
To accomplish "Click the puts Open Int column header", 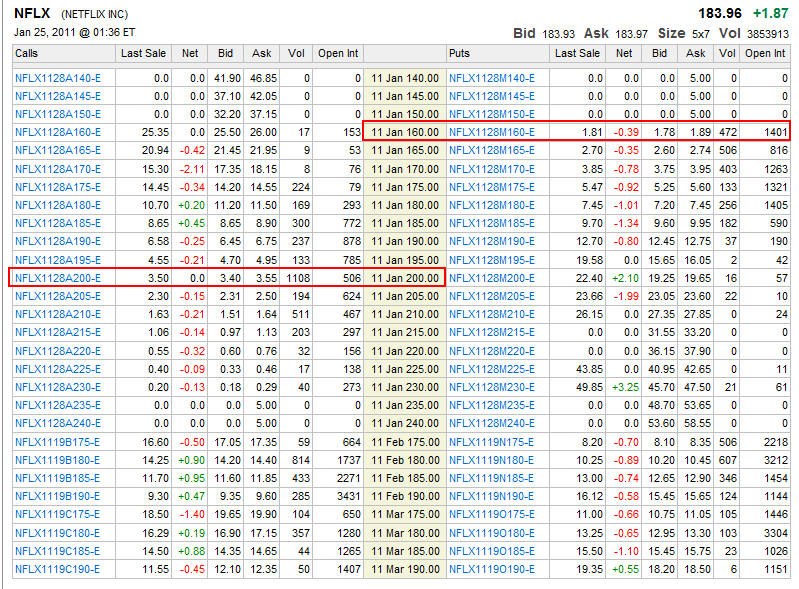I will [x=765, y=53].
